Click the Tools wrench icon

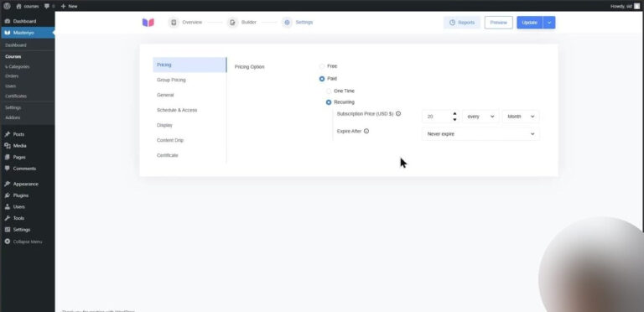pyautogui.click(x=8, y=218)
